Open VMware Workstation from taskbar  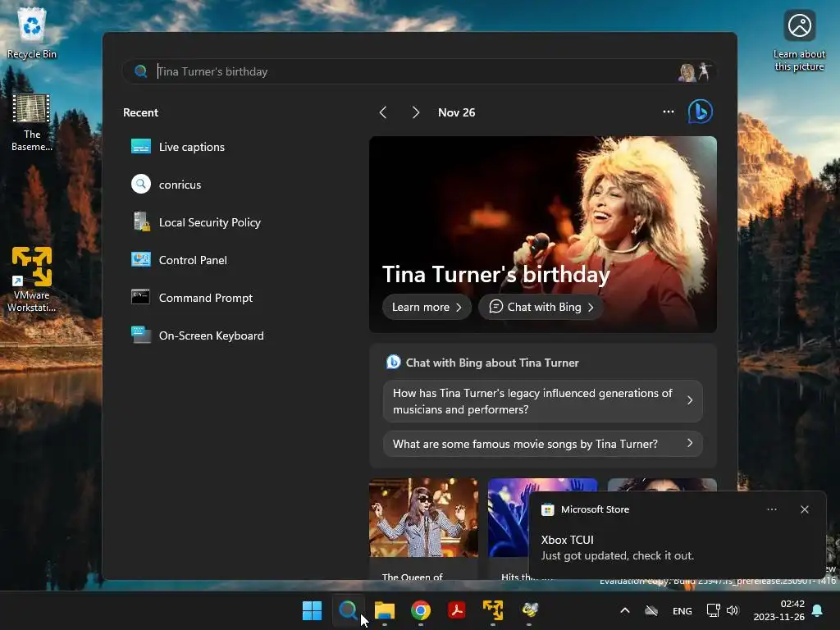point(493,610)
